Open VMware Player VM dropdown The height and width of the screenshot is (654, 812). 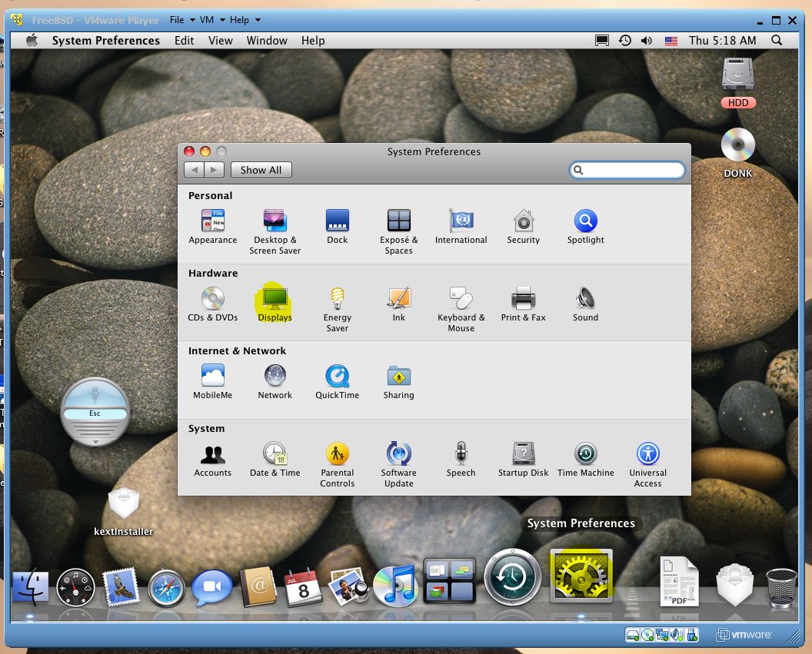pos(212,20)
